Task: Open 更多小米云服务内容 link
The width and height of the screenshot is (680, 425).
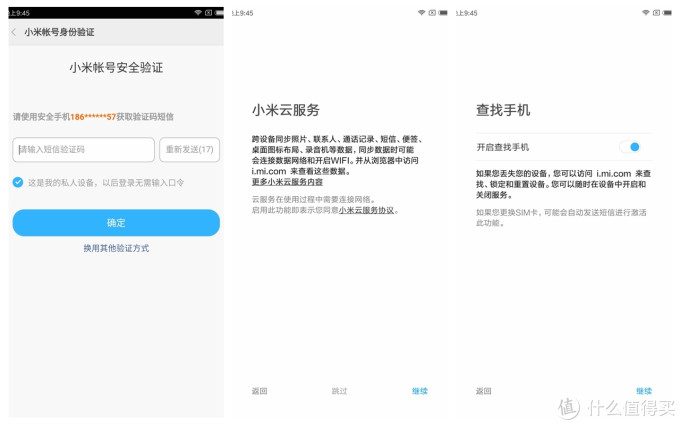Action: click(x=287, y=182)
